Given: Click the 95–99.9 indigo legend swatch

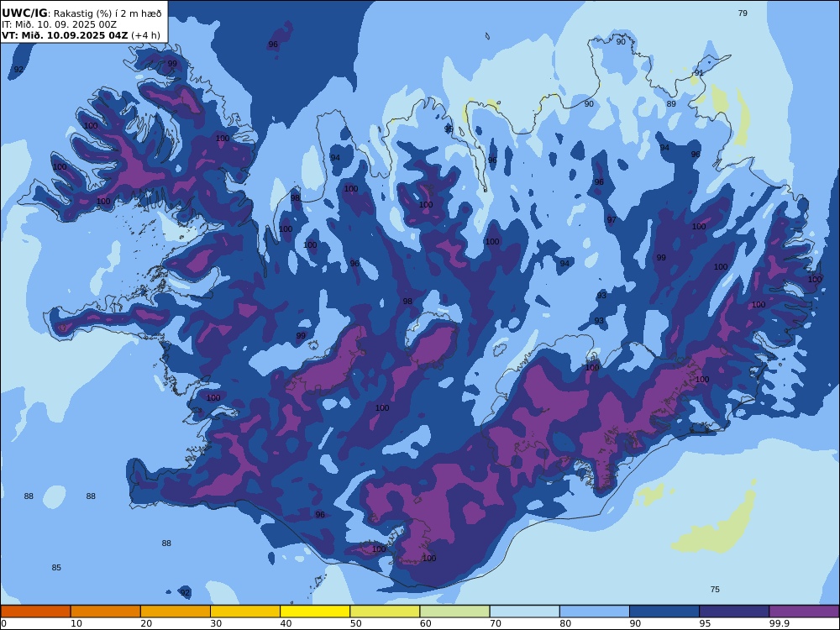Looking at the screenshot, I should [x=734, y=612].
